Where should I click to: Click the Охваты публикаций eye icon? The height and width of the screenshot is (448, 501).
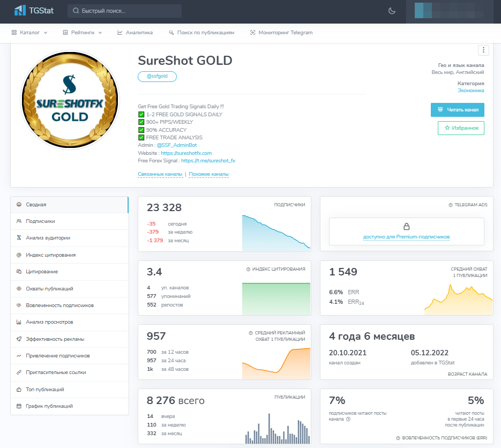coord(19,288)
